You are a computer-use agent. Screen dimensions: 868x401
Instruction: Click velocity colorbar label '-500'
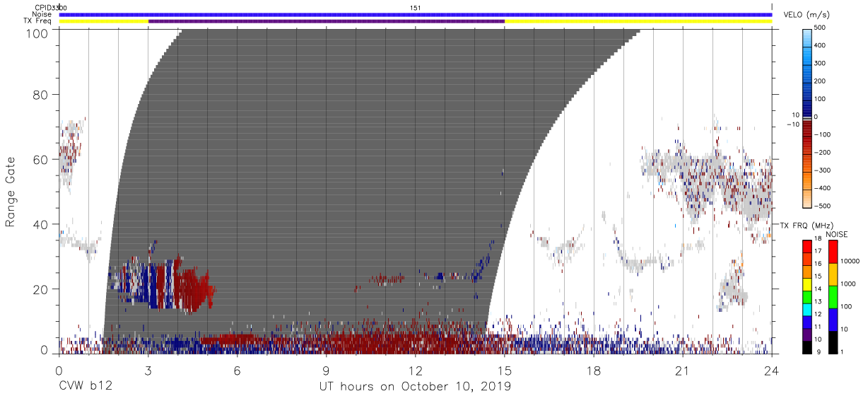click(x=823, y=206)
